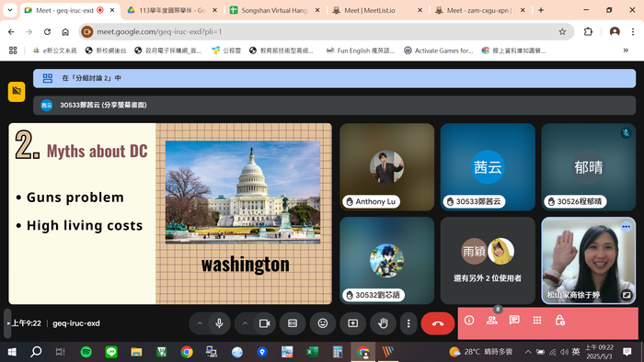Viewport: 644px width, 362px height.
Task: Open the Windows notification center icon
Action: (627, 352)
